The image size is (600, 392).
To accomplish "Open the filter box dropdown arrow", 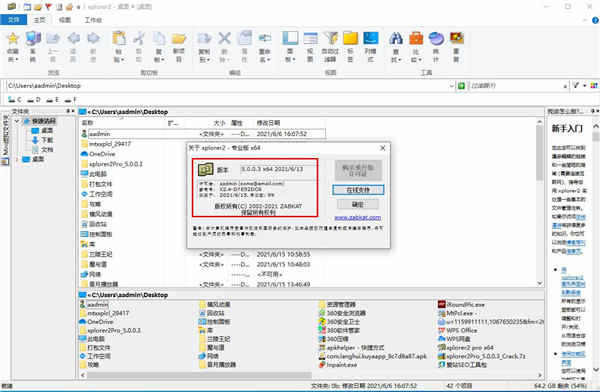I will 565,86.
